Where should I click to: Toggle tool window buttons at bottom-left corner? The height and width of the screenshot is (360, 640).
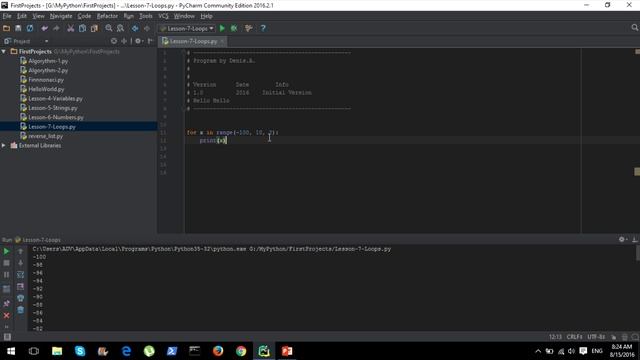[7, 337]
